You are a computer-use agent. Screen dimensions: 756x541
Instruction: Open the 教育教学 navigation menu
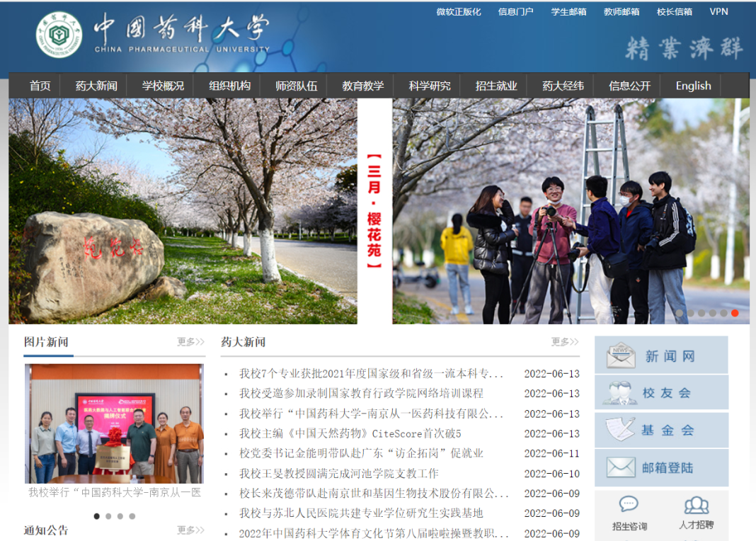click(x=363, y=86)
